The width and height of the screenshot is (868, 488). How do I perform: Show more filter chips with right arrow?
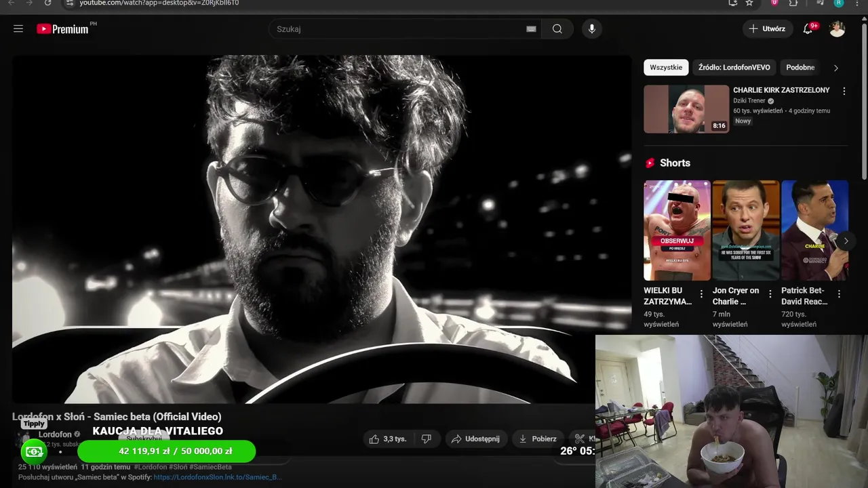(x=835, y=68)
